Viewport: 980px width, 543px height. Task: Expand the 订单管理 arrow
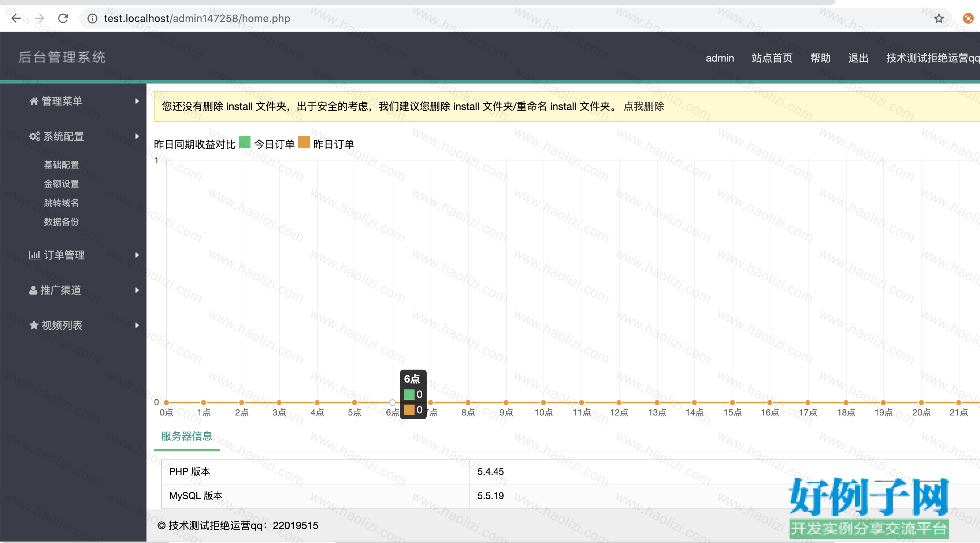pos(137,255)
